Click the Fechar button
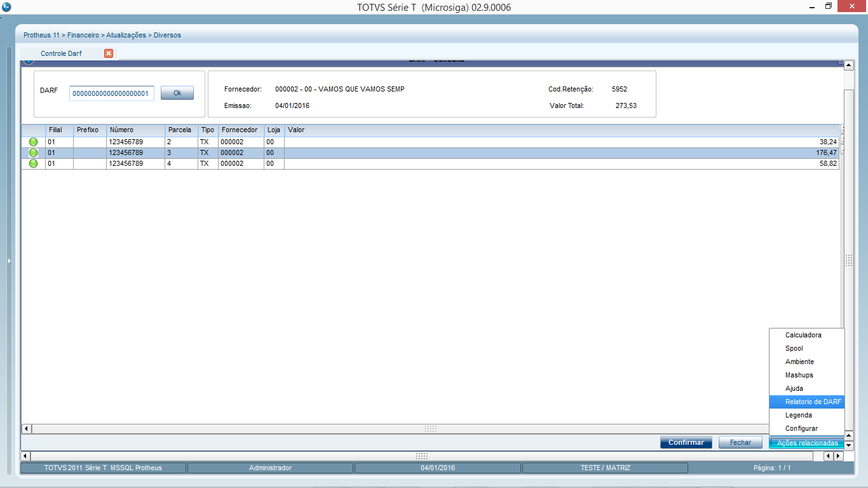The width and height of the screenshot is (868, 488). (x=740, y=442)
